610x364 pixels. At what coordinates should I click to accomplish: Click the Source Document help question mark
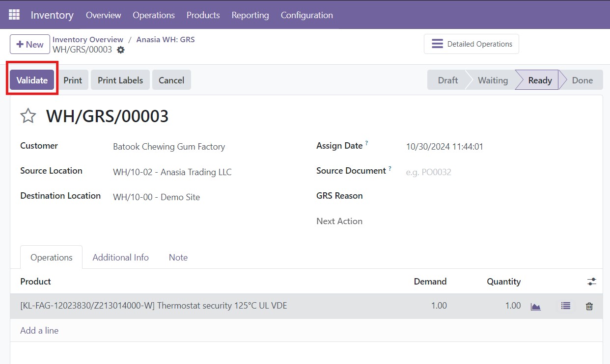(x=389, y=168)
